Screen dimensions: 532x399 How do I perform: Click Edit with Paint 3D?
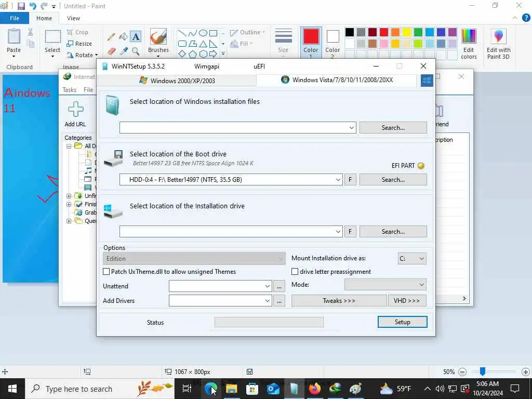(x=498, y=44)
